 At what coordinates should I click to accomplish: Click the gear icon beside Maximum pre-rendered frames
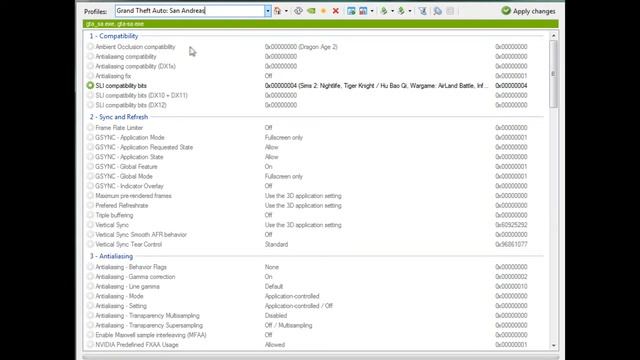[90, 196]
